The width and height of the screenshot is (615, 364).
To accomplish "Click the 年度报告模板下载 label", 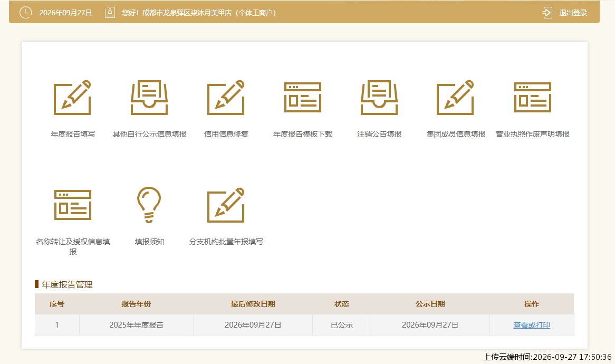I will click(x=302, y=134).
